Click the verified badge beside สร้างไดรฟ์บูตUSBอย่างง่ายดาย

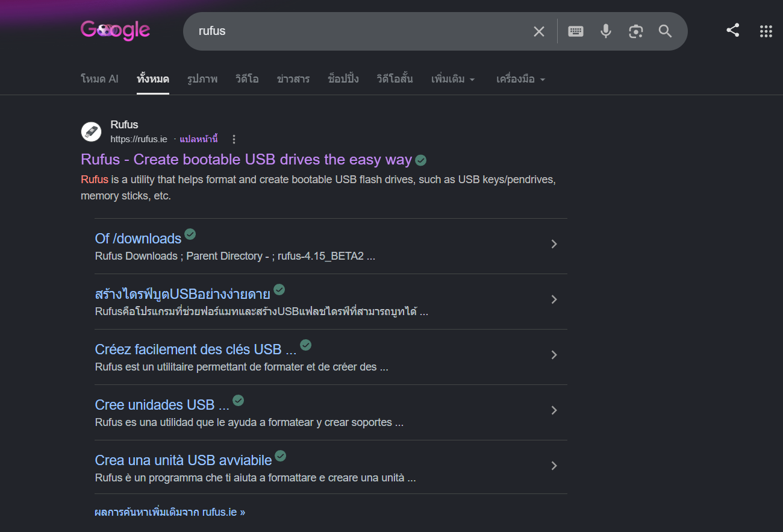click(x=279, y=289)
